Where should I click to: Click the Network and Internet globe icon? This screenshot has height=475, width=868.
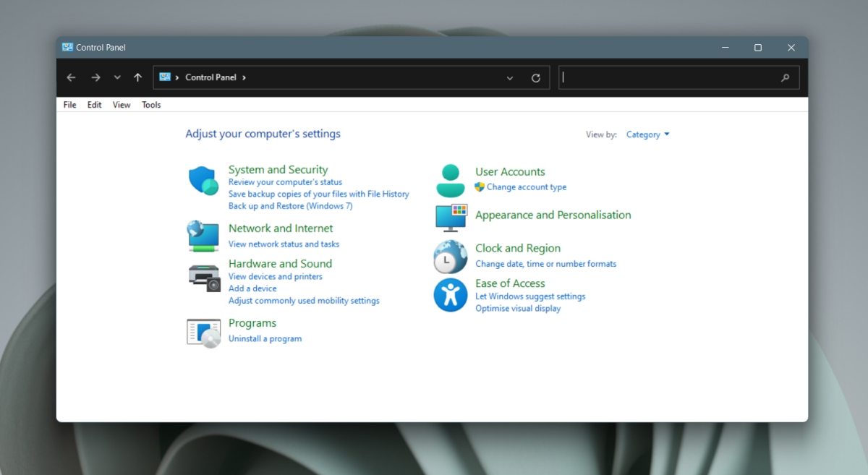click(203, 236)
